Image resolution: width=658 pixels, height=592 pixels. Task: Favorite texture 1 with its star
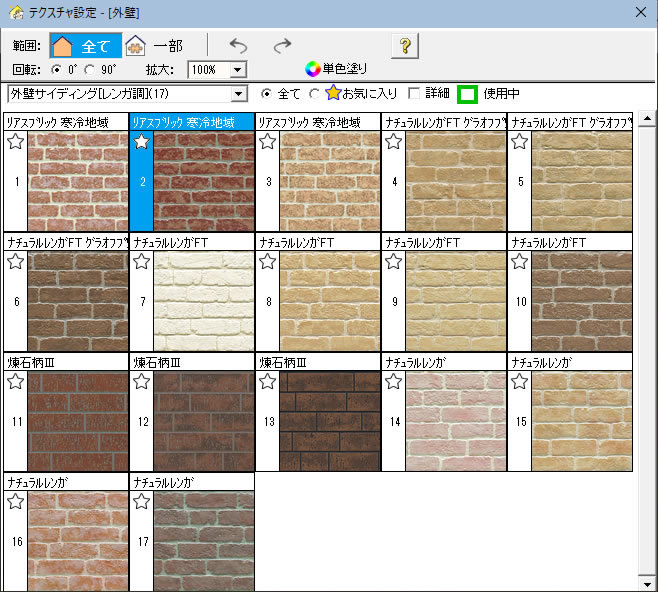coord(16,141)
